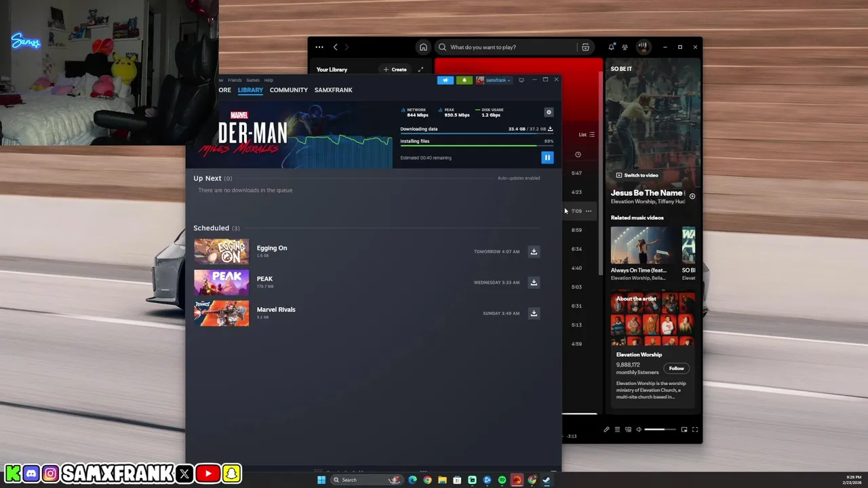
Task: Open Spotify queue icon
Action: pyautogui.click(x=617, y=430)
